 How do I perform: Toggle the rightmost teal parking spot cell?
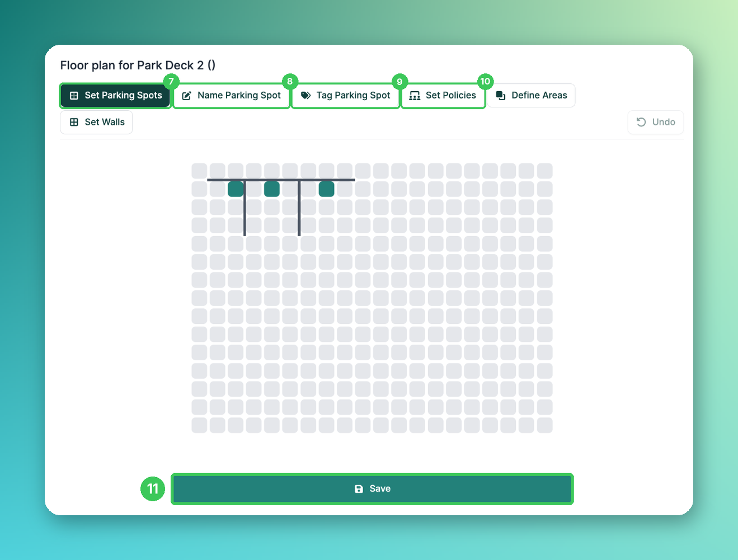(x=327, y=189)
